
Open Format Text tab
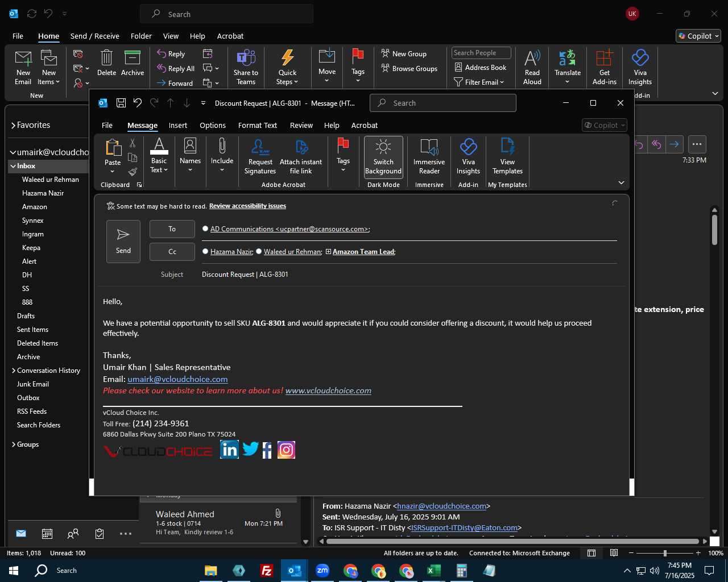click(x=258, y=125)
